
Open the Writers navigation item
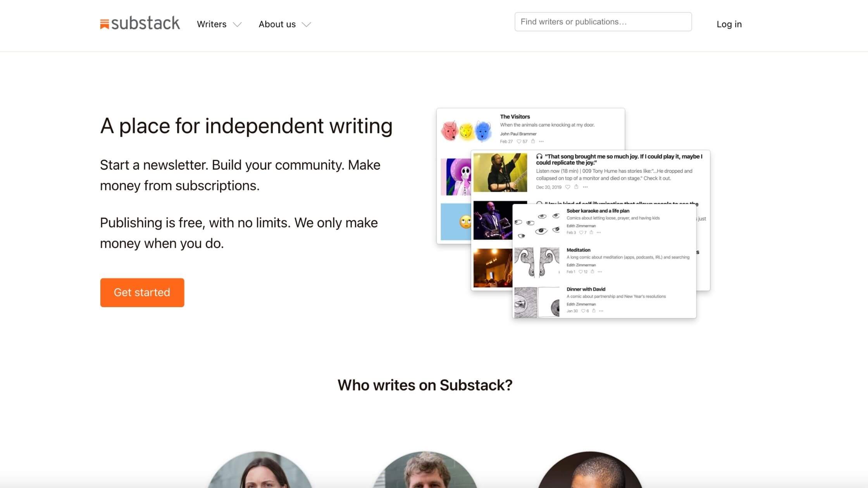point(212,24)
